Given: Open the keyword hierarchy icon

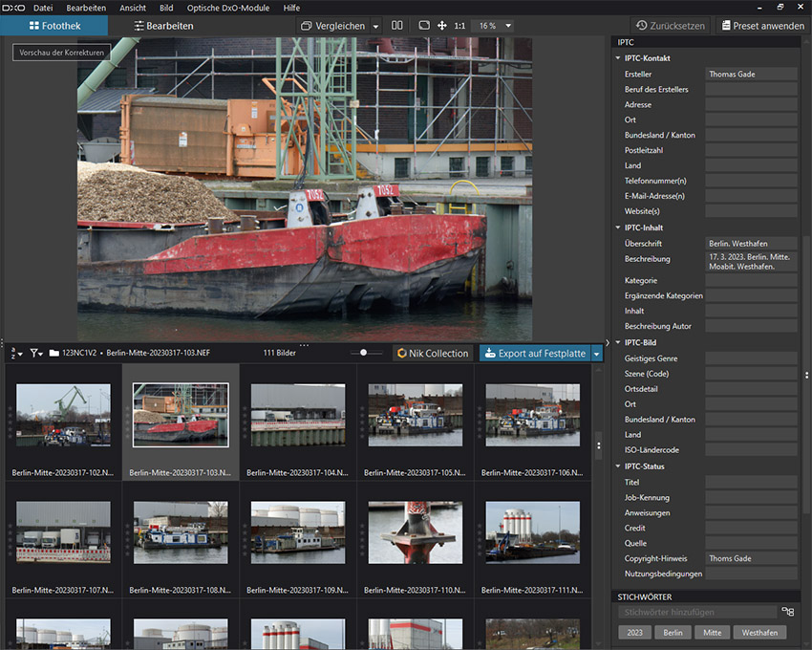Looking at the screenshot, I should coord(788,612).
